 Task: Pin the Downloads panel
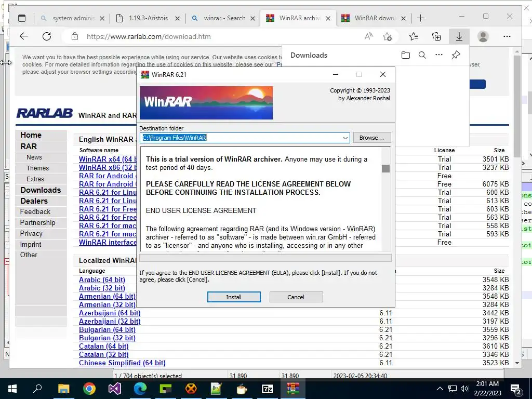click(456, 55)
